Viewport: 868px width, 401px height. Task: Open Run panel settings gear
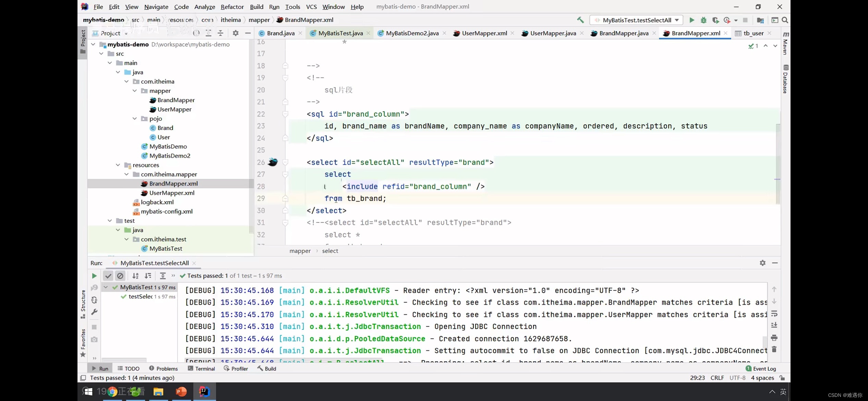pyautogui.click(x=762, y=263)
